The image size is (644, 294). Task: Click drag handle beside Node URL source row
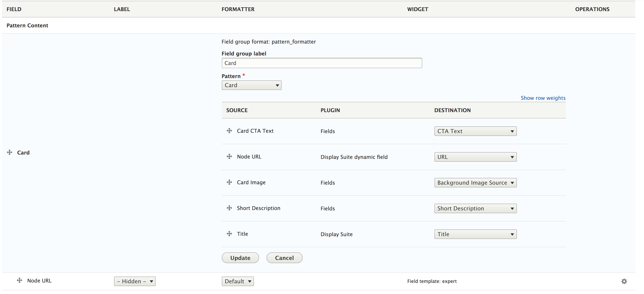click(229, 156)
